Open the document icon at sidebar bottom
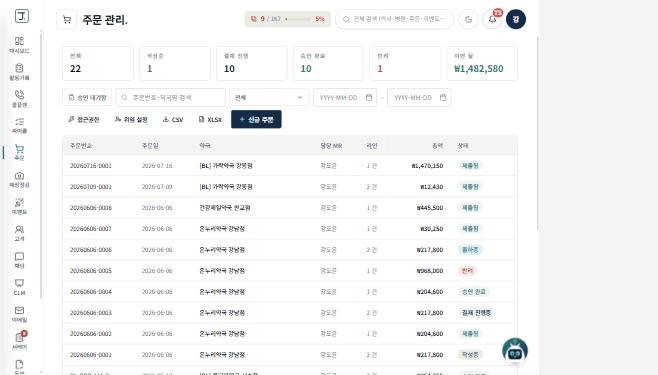This screenshot has height=375, width=658. (x=19, y=366)
